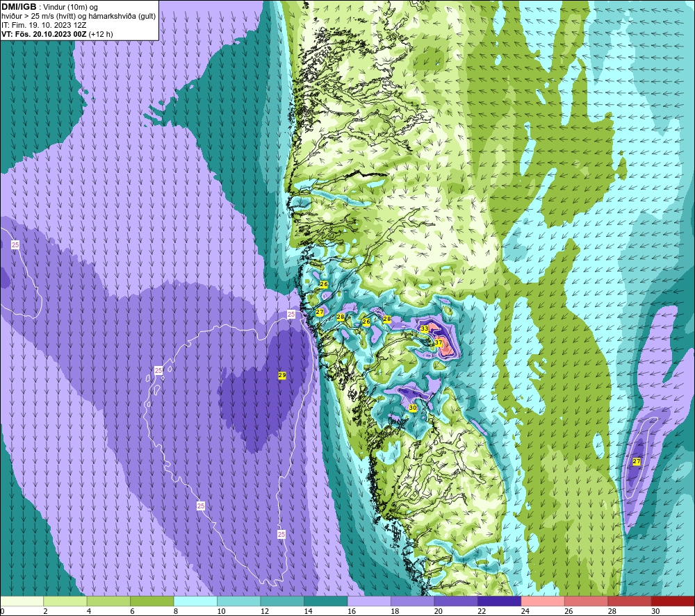
Task: Click the legend scale number 12
Action: click(265, 611)
